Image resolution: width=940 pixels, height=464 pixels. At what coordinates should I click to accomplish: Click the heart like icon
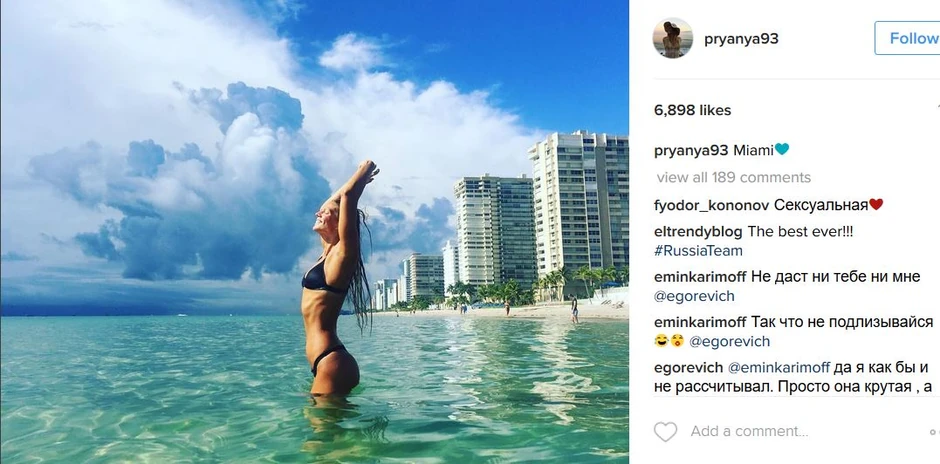pyautogui.click(x=665, y=432)
